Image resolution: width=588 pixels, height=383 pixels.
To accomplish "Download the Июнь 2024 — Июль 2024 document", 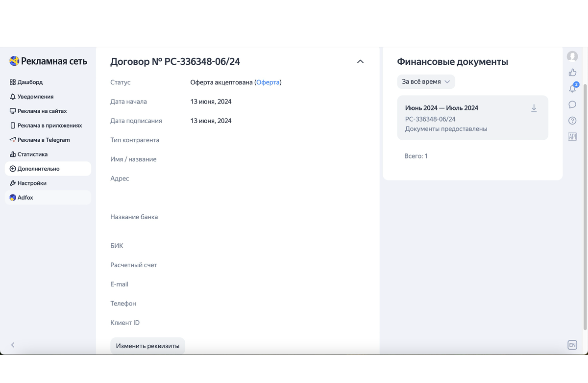I will point(534,108).
